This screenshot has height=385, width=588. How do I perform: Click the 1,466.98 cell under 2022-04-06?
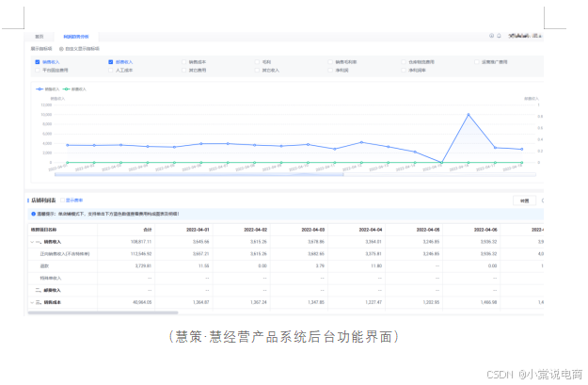488,302
